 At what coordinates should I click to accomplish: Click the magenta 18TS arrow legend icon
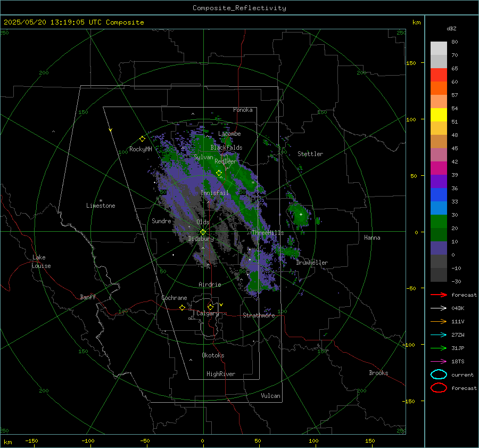tap(439, 362)
